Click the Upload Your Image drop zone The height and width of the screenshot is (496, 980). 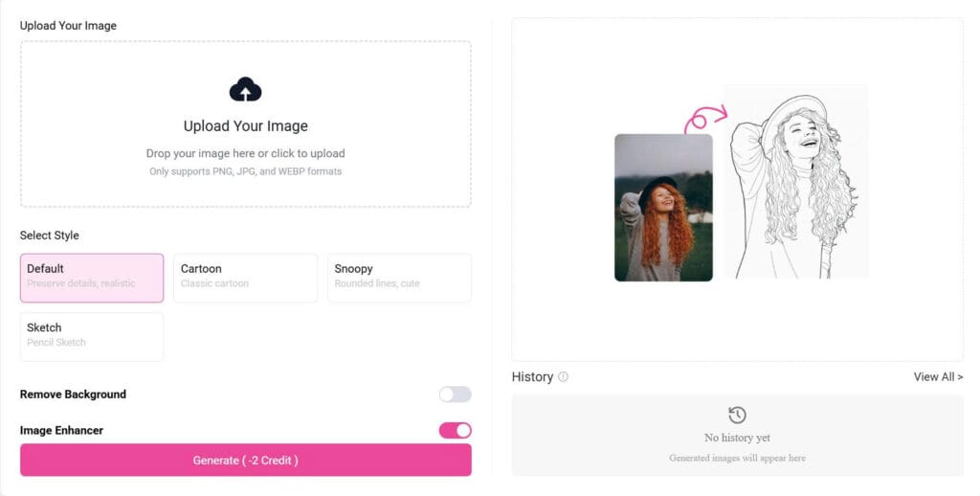246,124
